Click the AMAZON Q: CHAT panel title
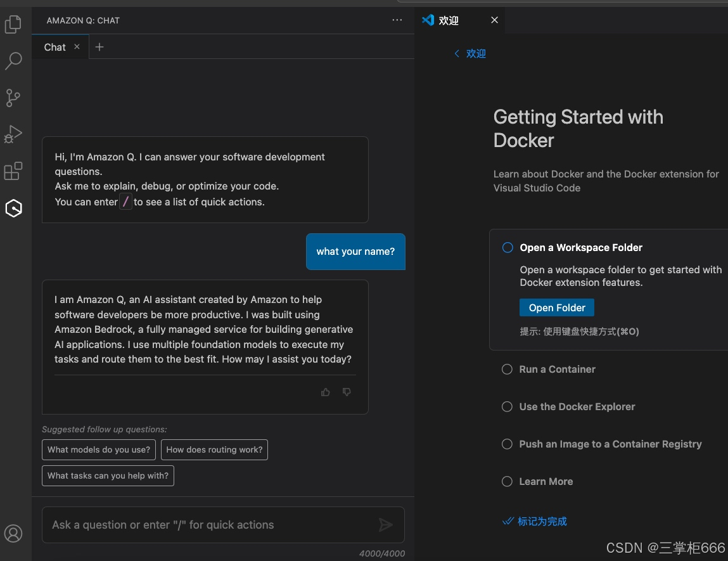Viewport: 728px width, 561px height. (83, 20)
